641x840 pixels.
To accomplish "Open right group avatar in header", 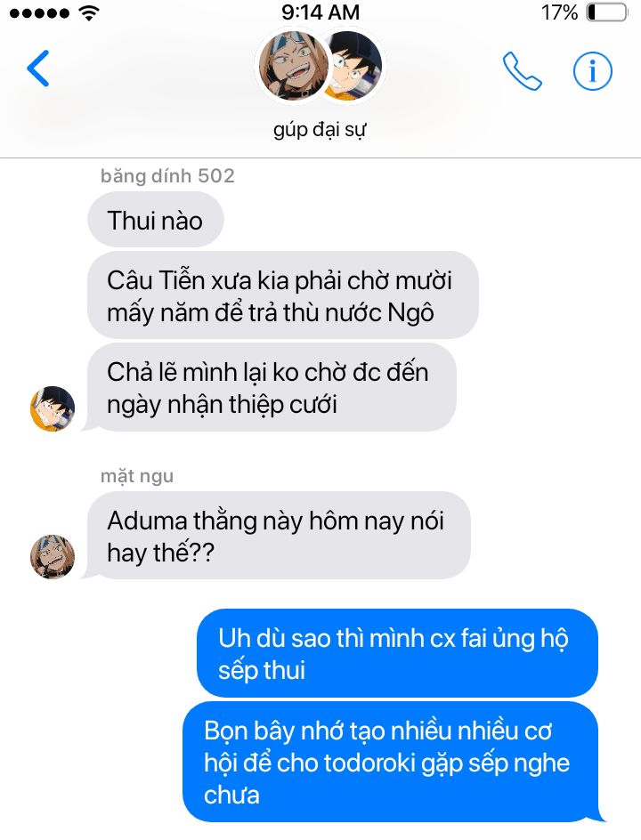I will tap(356, 65).
